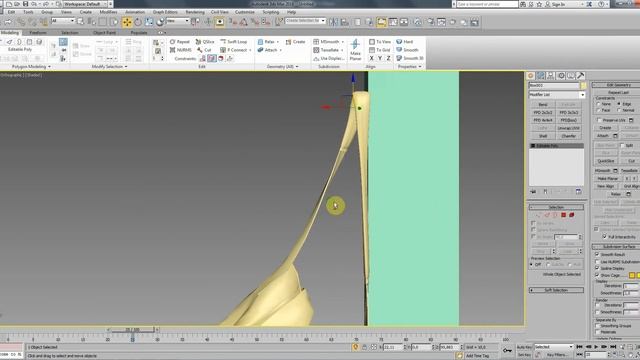This screenshot has width=640, height=360.
Task: Open Configure Modifier Sets icon
Action: (578, 191)
